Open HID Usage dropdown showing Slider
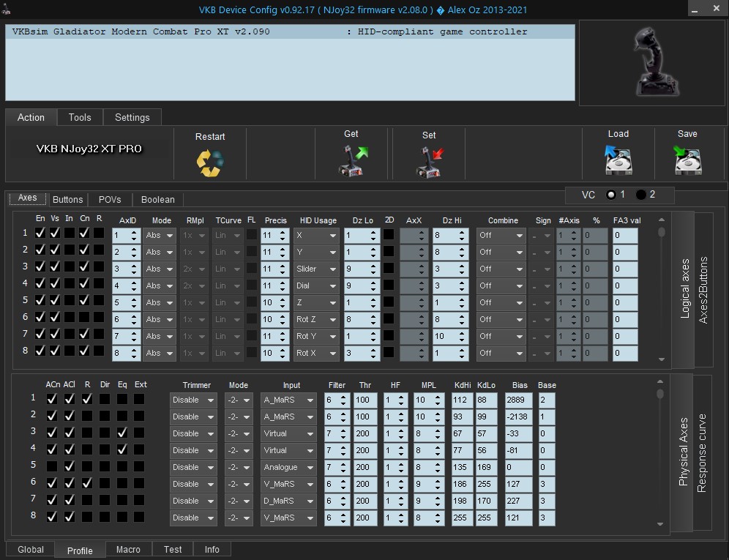 pos(316,269)
